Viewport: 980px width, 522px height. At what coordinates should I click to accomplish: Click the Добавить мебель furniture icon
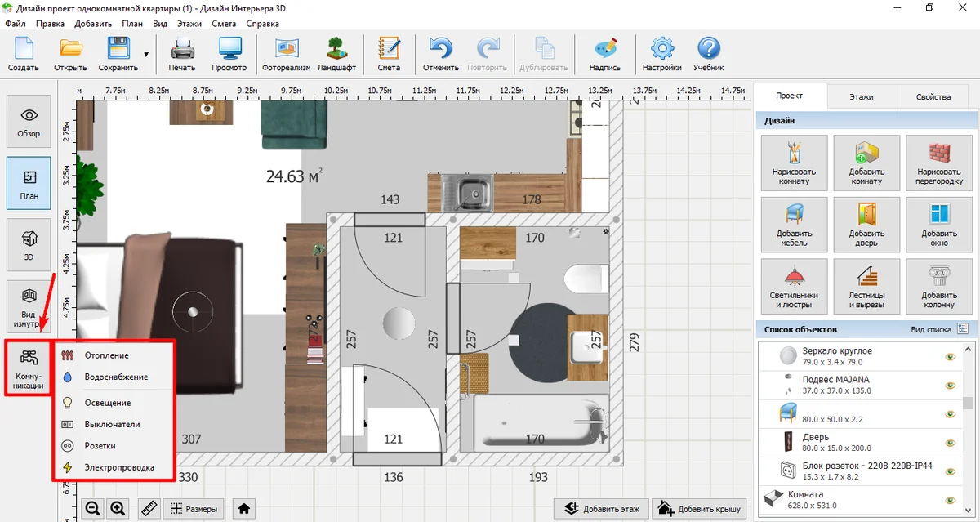(794, 225)
